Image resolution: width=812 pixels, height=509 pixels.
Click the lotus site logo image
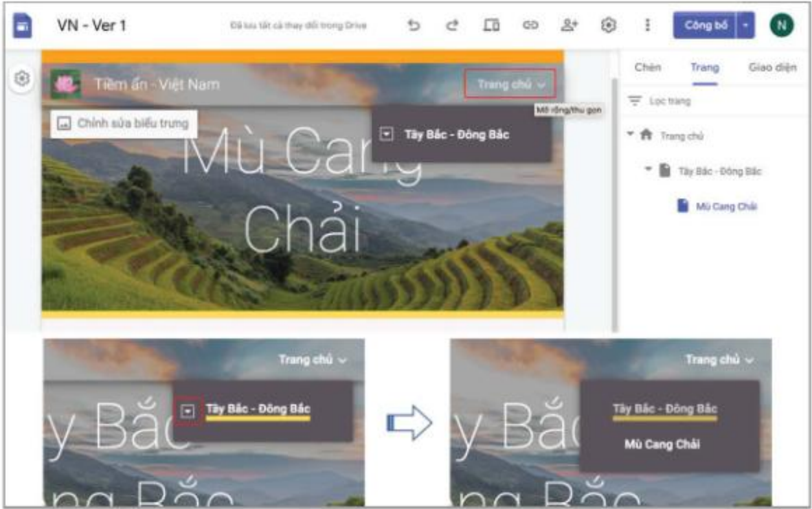click(x=66, y=84)
